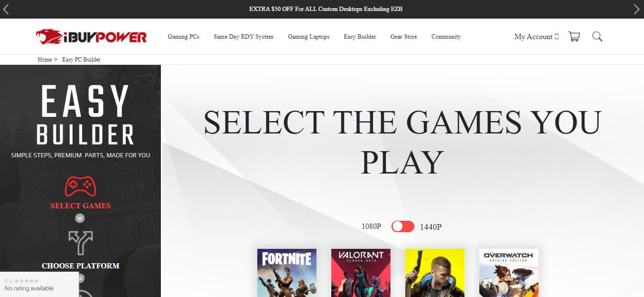The image size is (644, 297).
Task: Click SELECT GAMES step label
Action: tap(80, 206)
